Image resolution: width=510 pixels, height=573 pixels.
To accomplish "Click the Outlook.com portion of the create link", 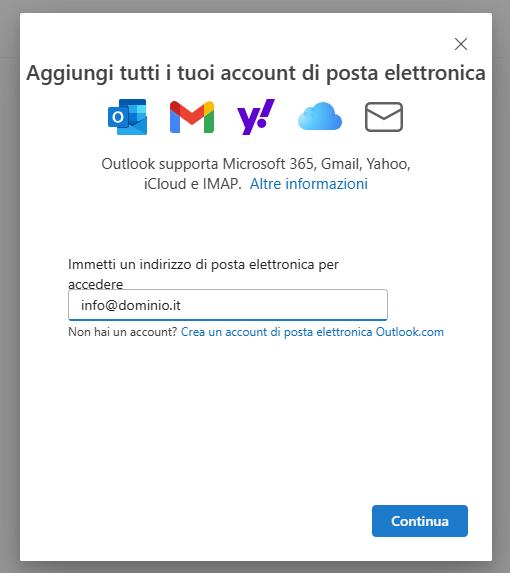I will [x=410, y=332].
